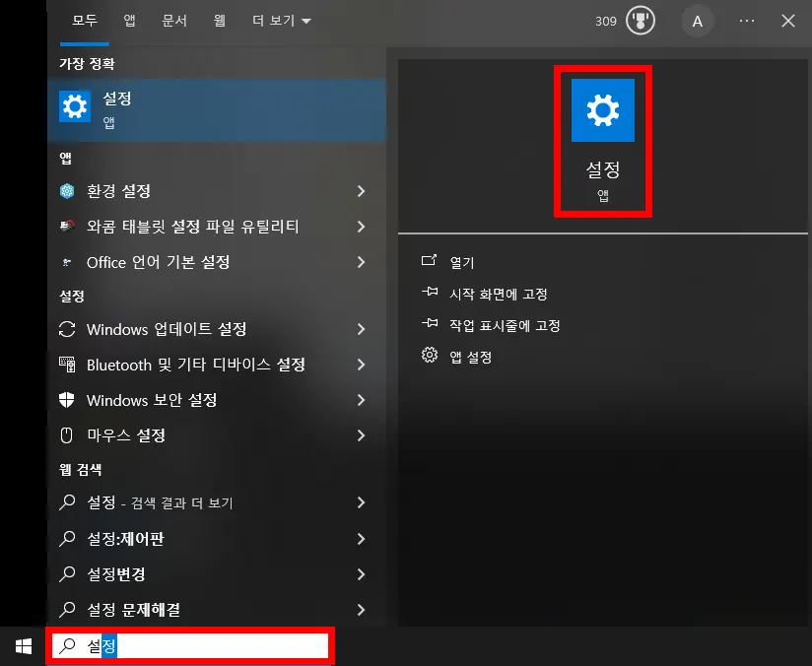Open the account avatar labeled A

(698, 22)
